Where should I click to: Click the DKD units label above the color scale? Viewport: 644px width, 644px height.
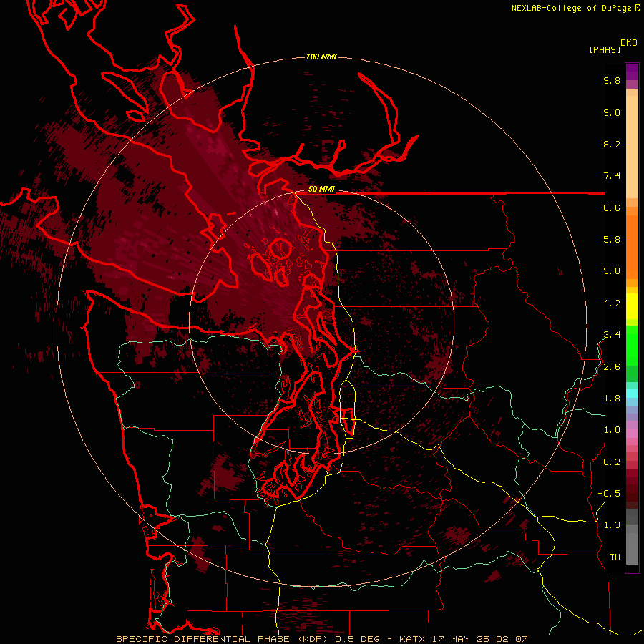[x=628, y=43]
